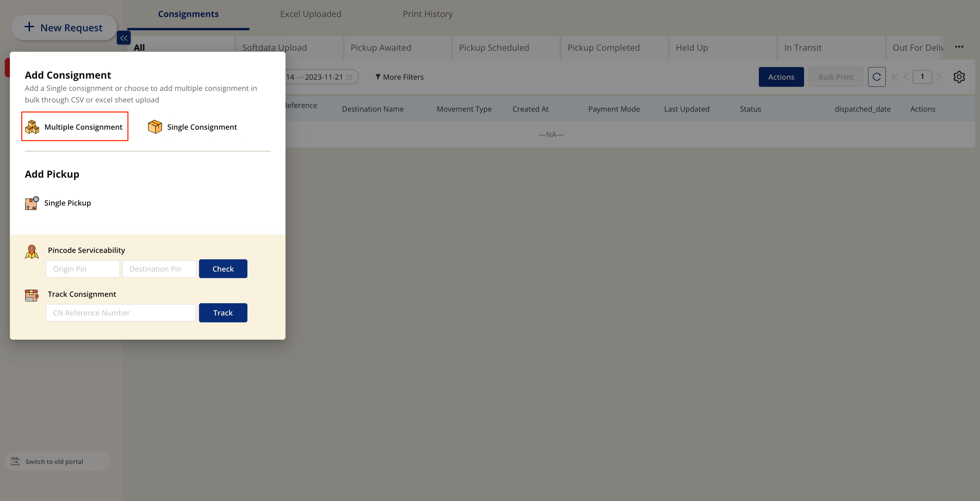Focus the Origin Pin input field
Image resolution: width=980 pixels, height=501 pixels.
tap(83, 269)
